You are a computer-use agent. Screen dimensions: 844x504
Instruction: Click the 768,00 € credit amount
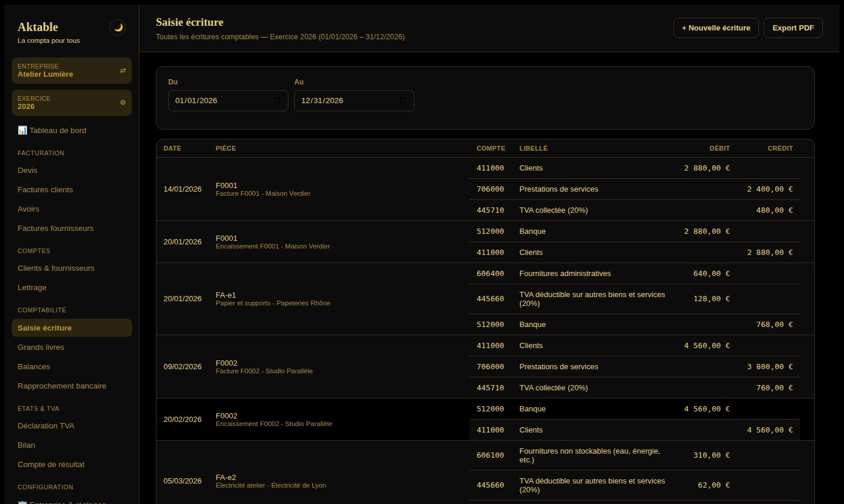coord(774,325)
